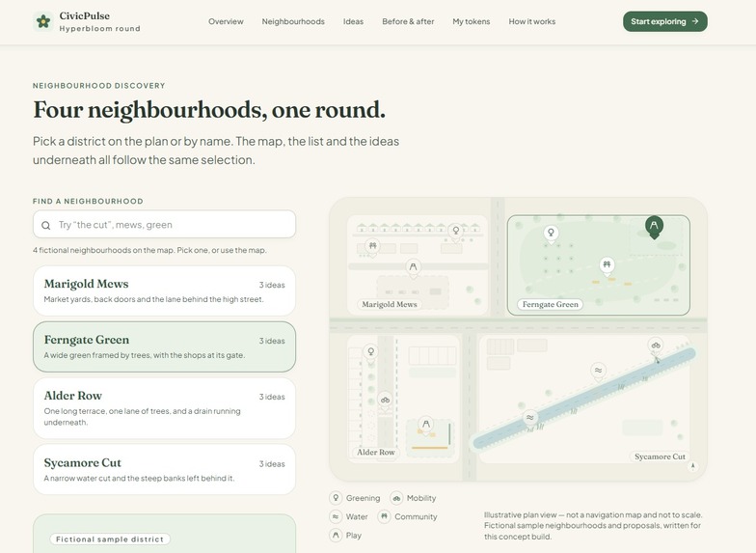Open the Overview nav item

point(226,21)
